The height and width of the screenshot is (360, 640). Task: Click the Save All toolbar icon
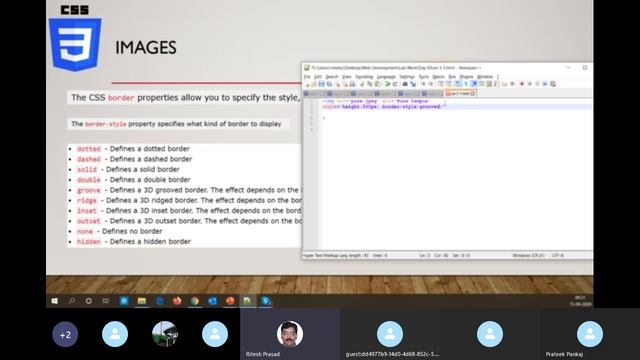click(x=329, y=84)
